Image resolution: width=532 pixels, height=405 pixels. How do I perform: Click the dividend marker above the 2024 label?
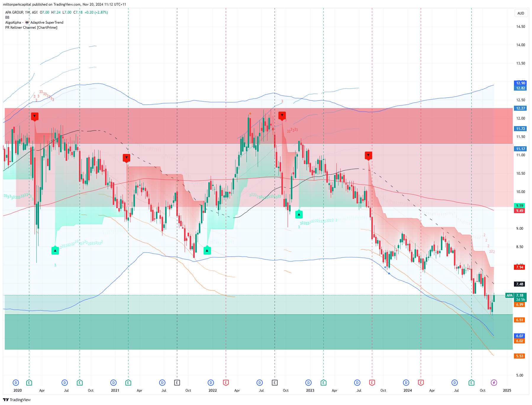pyautogui.click(x=406, y=382)
